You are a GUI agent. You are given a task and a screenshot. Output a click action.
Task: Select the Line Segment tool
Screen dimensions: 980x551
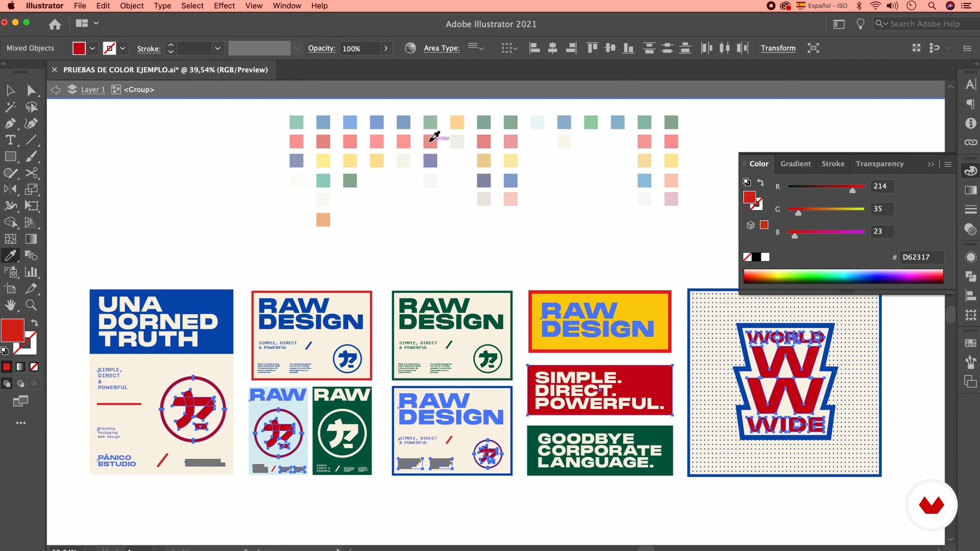pyautogui.click(x=31, y=140)
